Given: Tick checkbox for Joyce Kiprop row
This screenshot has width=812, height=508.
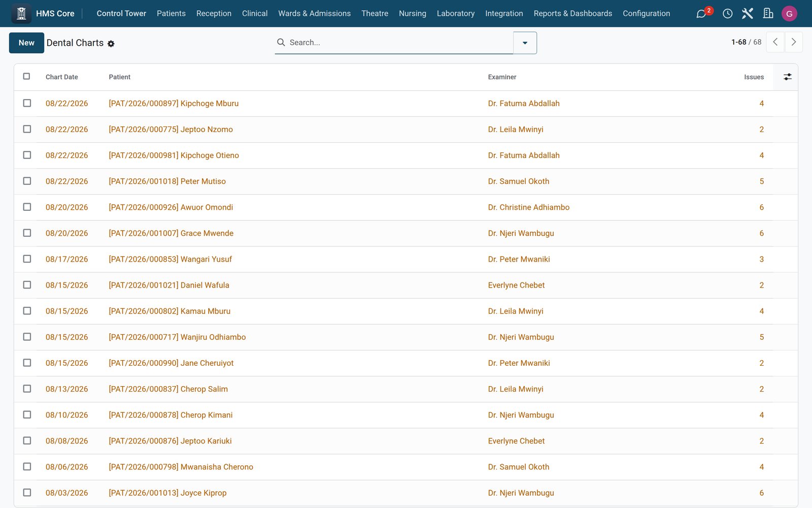Looking at the screenshot, I should click(27, 492).
